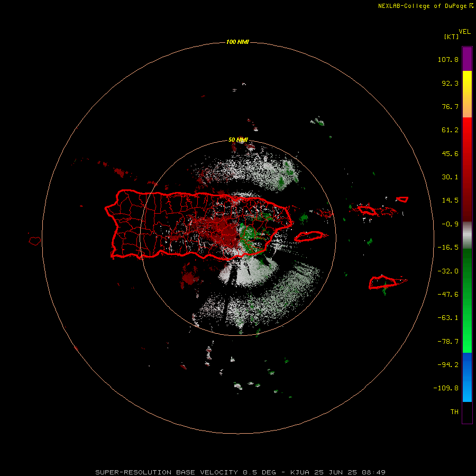Viewport: 476px width, 476px height.
Task: Select the 45.6 legend value
Action: coord(450,153)
